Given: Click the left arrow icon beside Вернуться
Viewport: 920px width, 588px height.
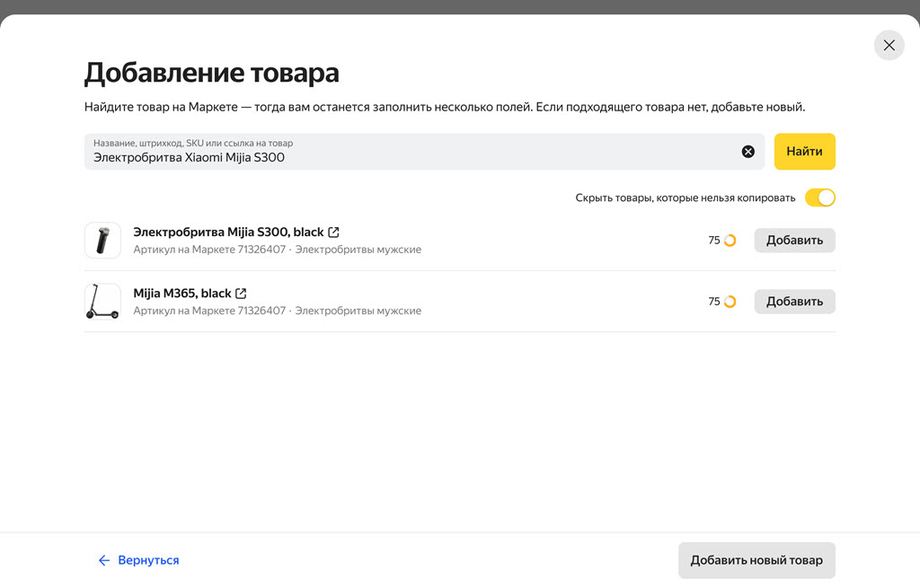Looking at the screenshot, I should [x=104, y=560].
